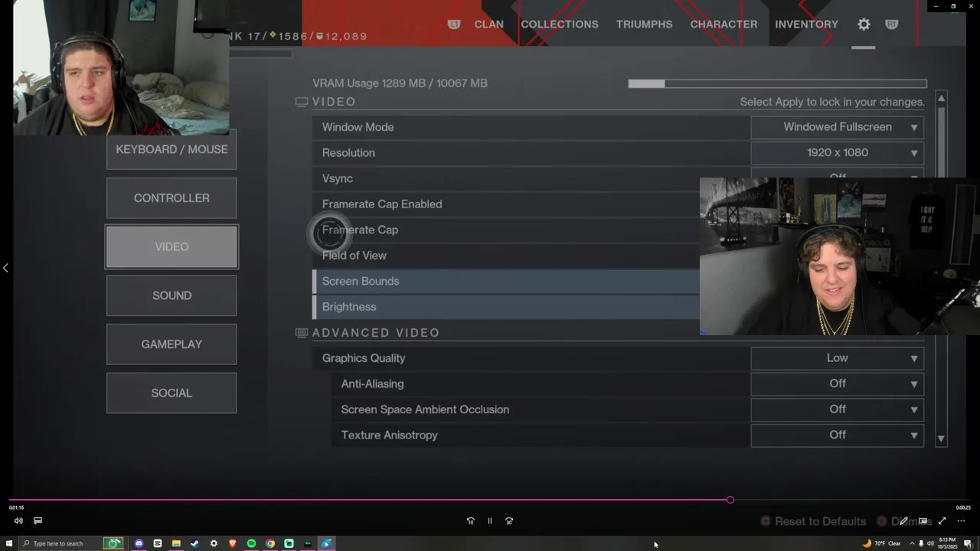This screenshot has height=551, width=980.
Task: Open Discord from the taskbar
Action: click(139, 543)
